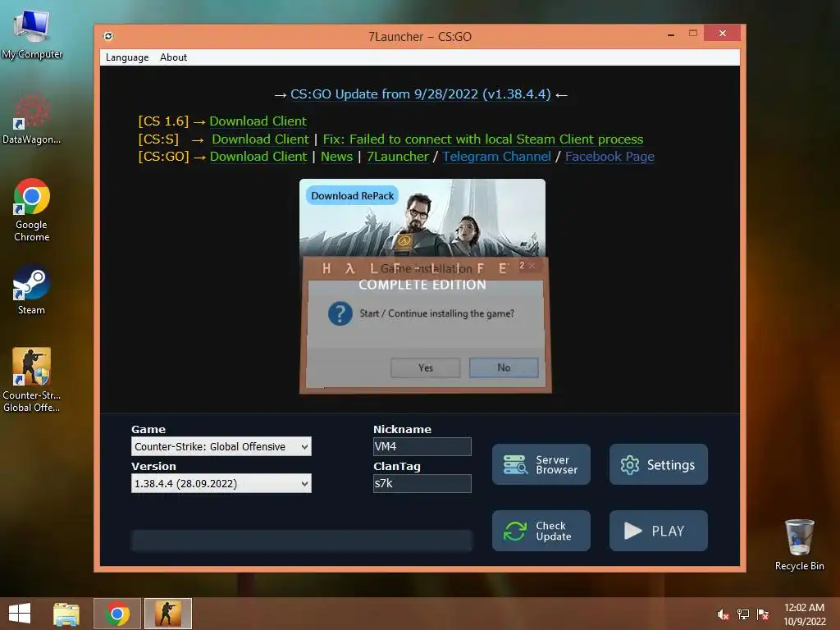Decline installation with No
This screenshot has height=630, width=840.
(x=504, y=367)
